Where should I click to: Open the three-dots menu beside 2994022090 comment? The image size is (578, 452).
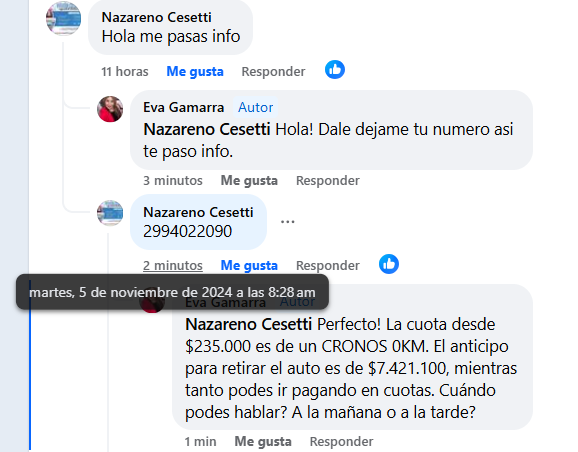(x=288, y=222)
